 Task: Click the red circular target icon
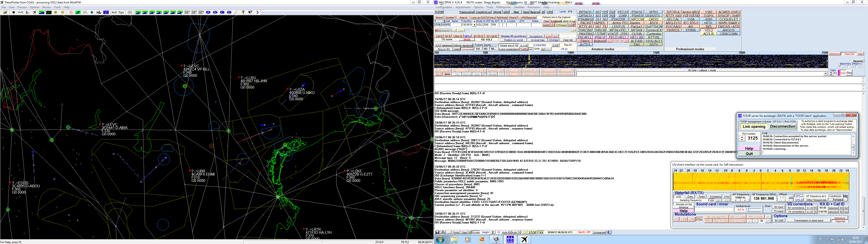(x=71, y=12)
